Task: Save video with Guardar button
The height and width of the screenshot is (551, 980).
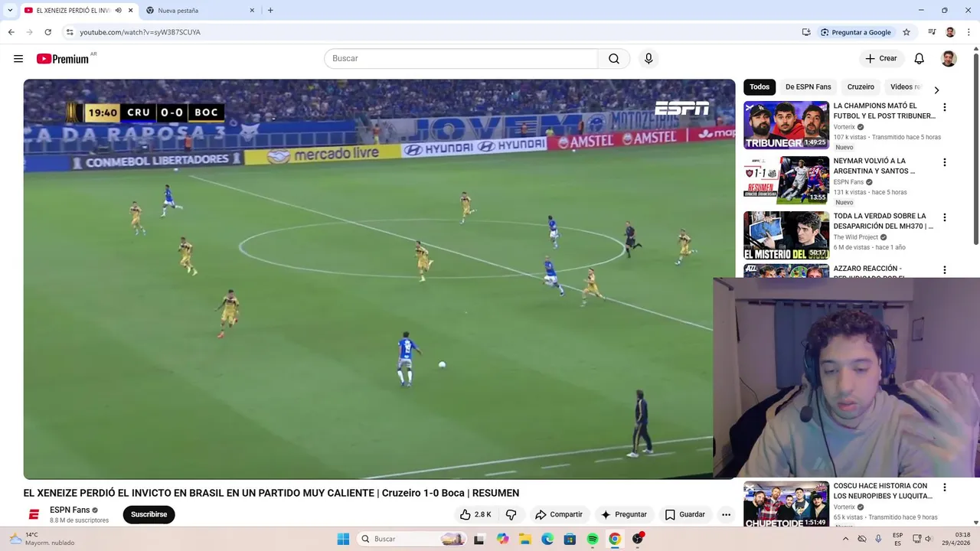Action: [x=684, y=514]
